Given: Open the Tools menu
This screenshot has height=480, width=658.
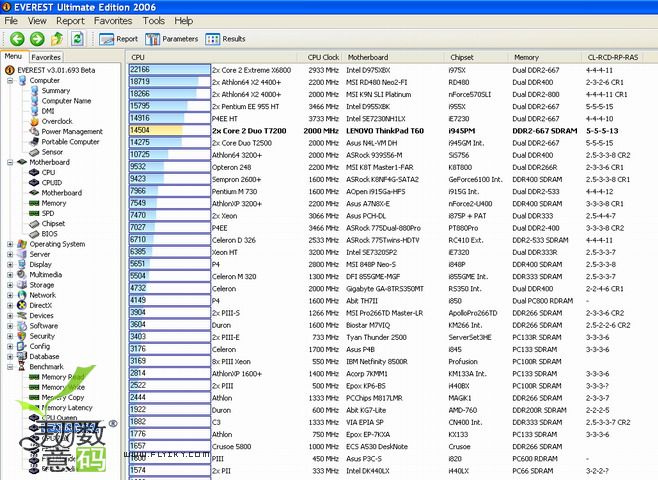Looking at the screenshot, I should (x=154, y=21).
